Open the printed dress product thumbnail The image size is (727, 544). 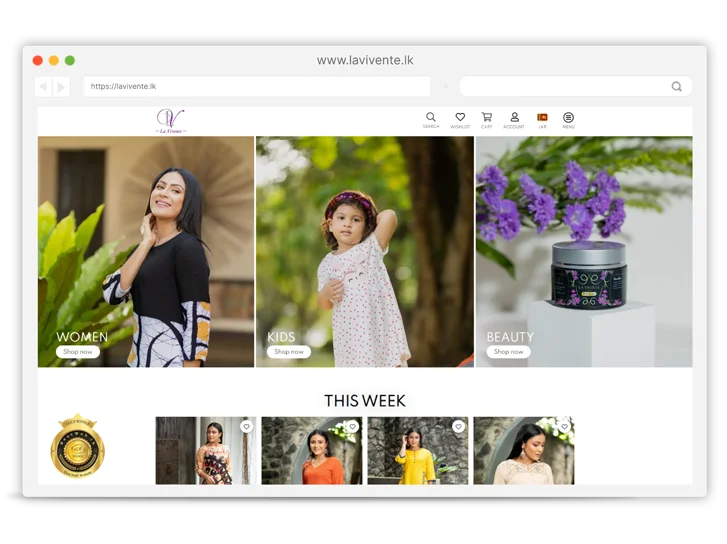(x=206, y=450)
